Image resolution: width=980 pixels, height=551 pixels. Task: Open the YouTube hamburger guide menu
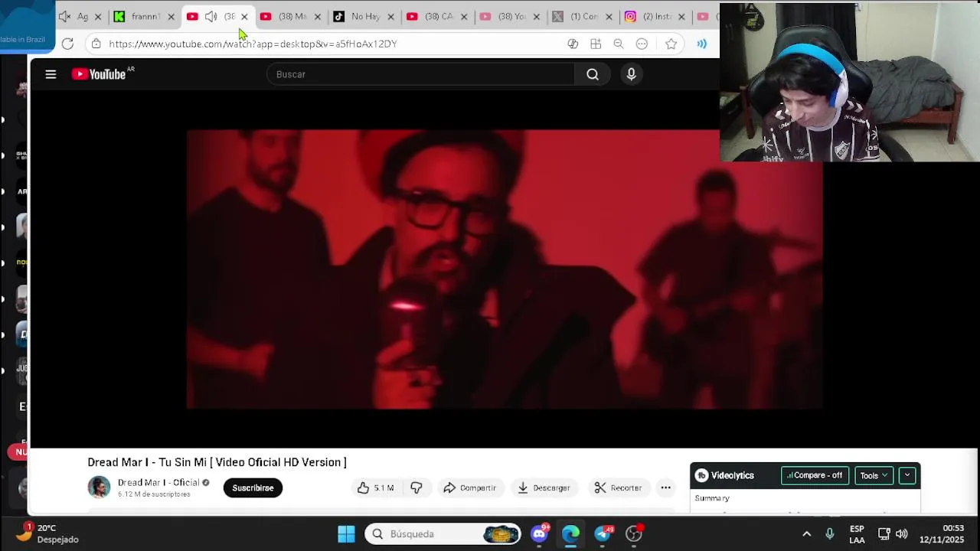(x=51, y=74)
